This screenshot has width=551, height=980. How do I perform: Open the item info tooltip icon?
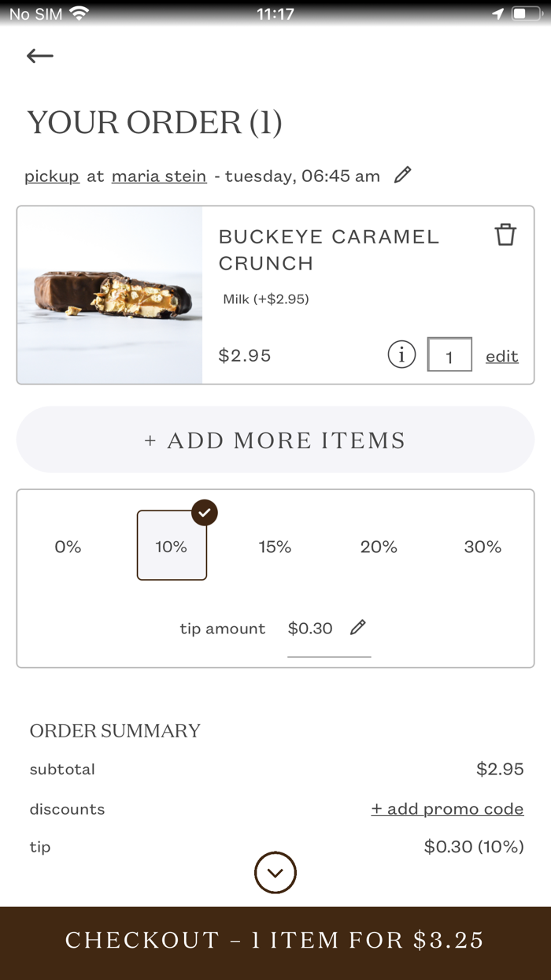401,355
